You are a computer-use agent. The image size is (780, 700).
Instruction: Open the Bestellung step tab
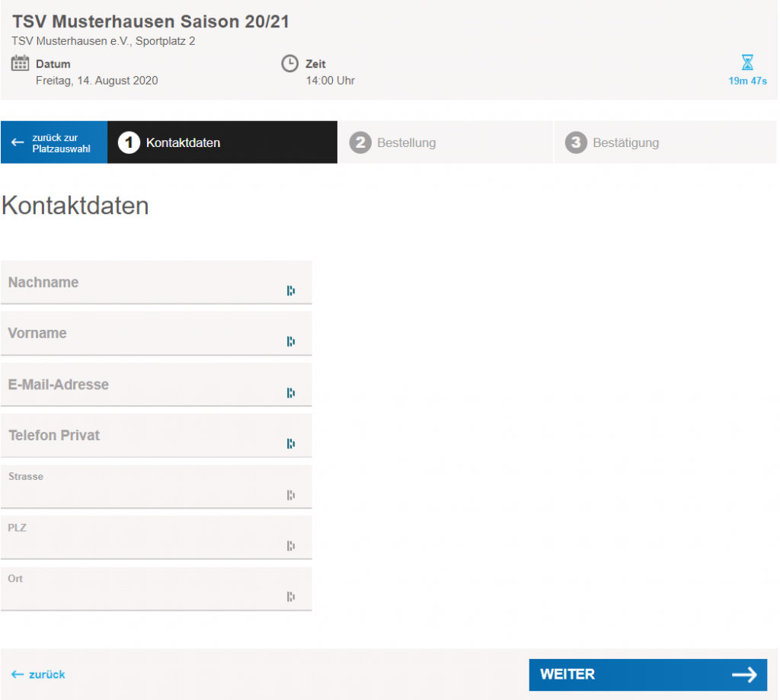445,142
